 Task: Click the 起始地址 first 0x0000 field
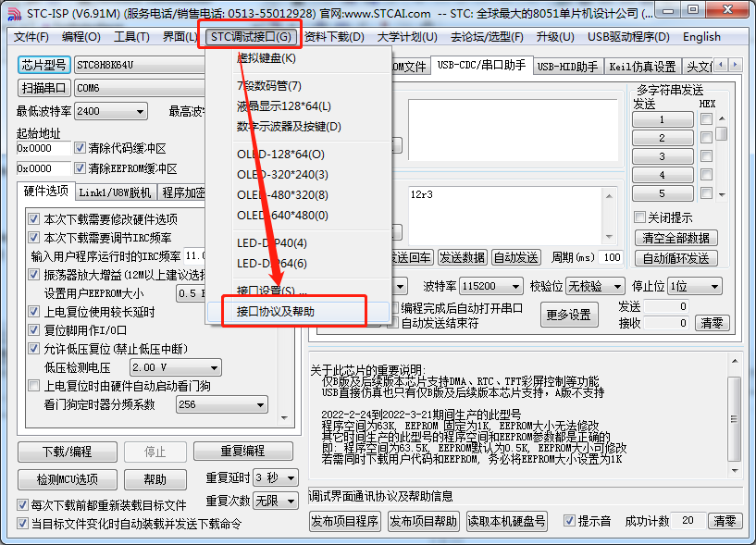tap(43, 148)
